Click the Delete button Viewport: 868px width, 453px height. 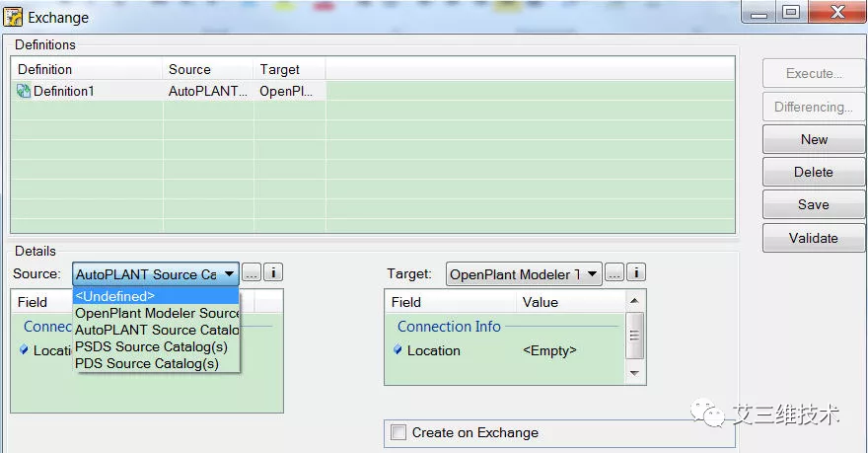coord(813,172)
